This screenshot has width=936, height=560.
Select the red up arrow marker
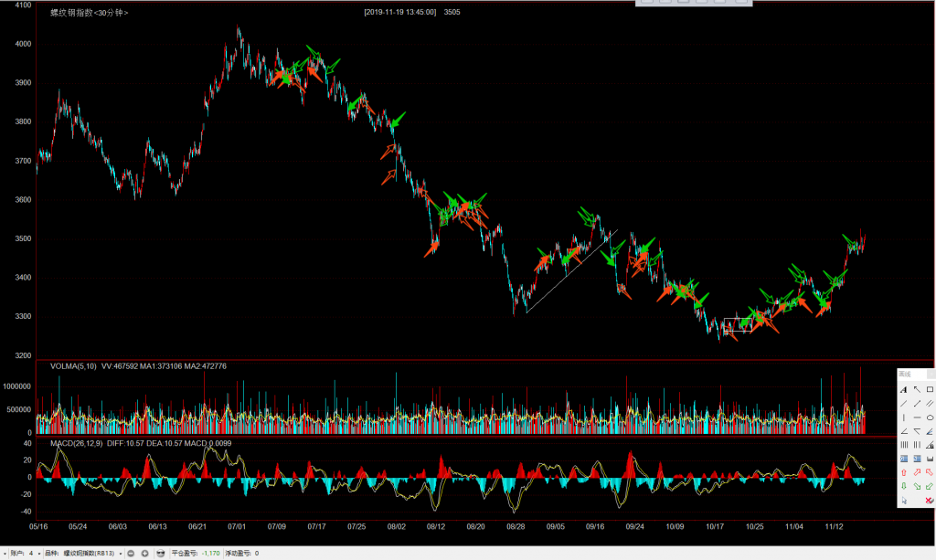click(x=904, y=472)
